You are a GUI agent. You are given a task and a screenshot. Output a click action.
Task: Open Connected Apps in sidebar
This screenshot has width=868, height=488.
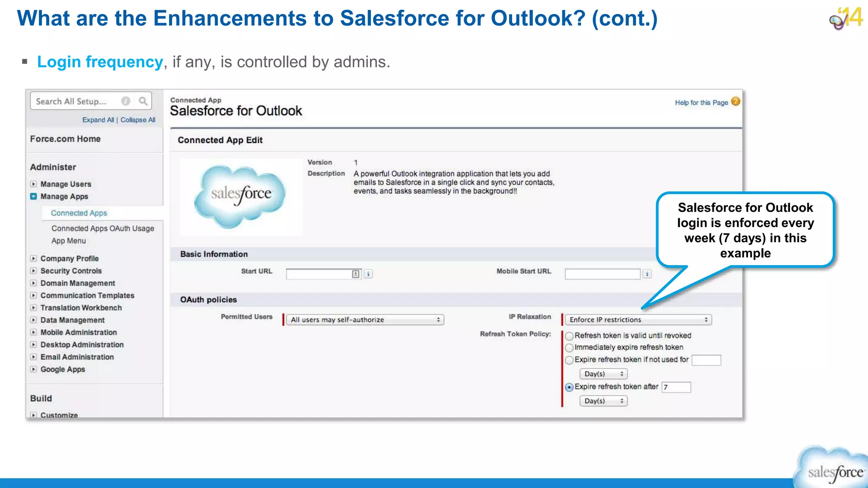point(79,213)
